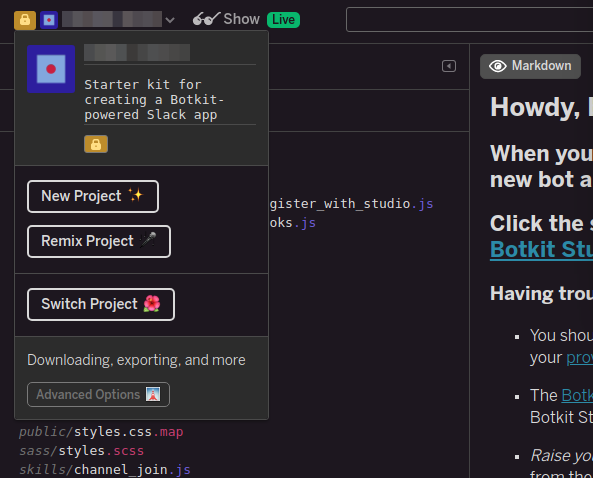
Task: Click the small project avatar in top bar
Action: (49, 20)
